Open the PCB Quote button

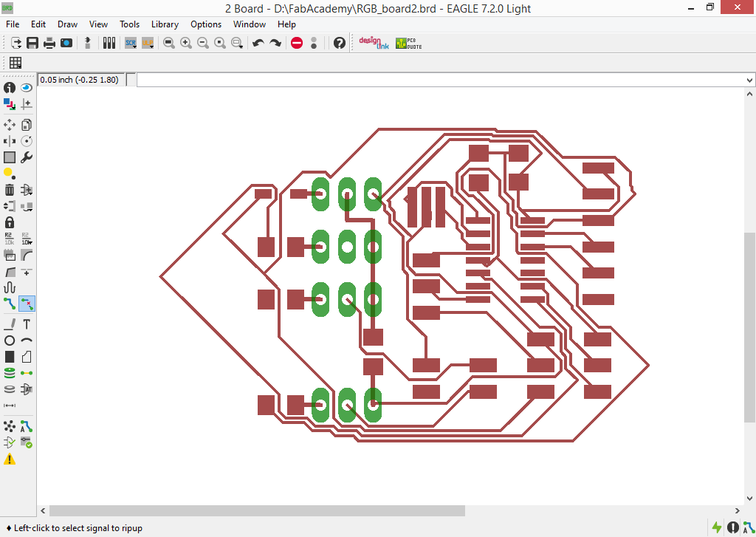tap(409, 43)
